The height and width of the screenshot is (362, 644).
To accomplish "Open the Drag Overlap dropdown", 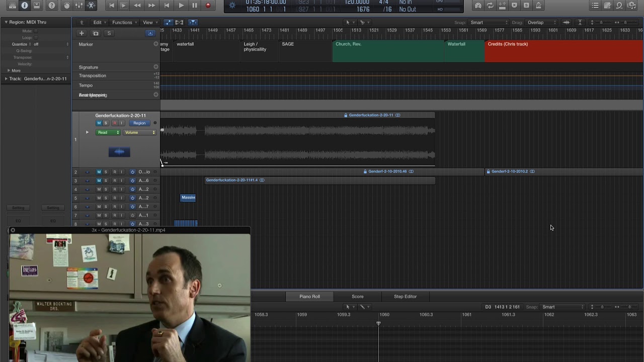I will coord(541,23).
